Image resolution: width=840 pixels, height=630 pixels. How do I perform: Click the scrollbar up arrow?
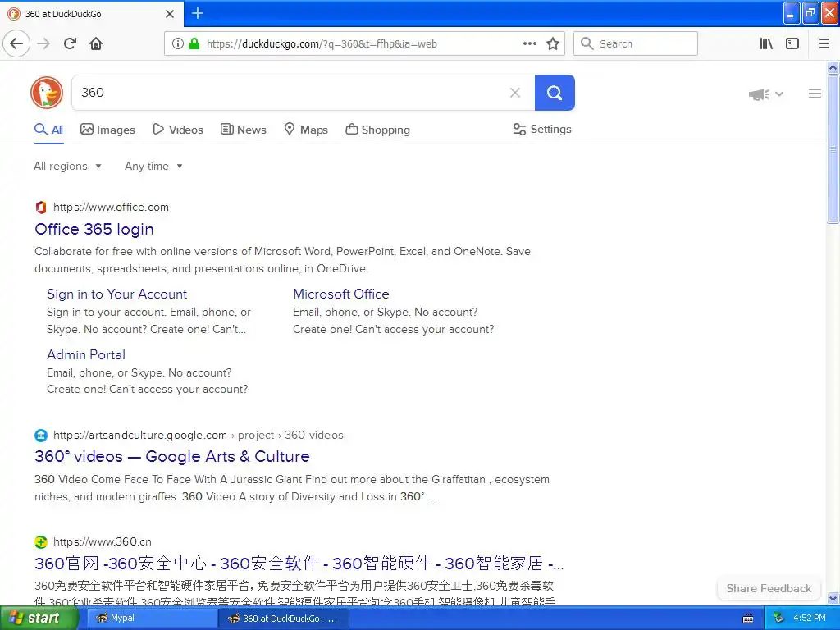[x=833, y=67]
